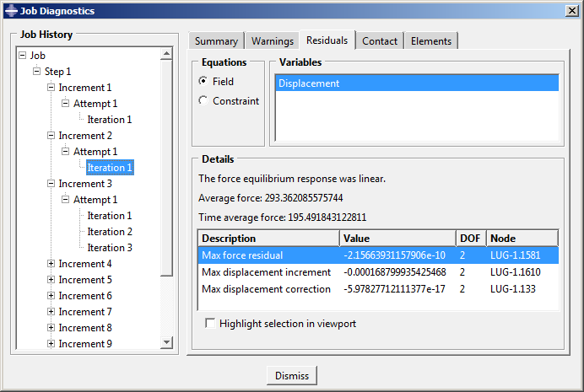The image size is (584, 392).
Task: Collapse the Step 1 tree node
Action: 36,72
